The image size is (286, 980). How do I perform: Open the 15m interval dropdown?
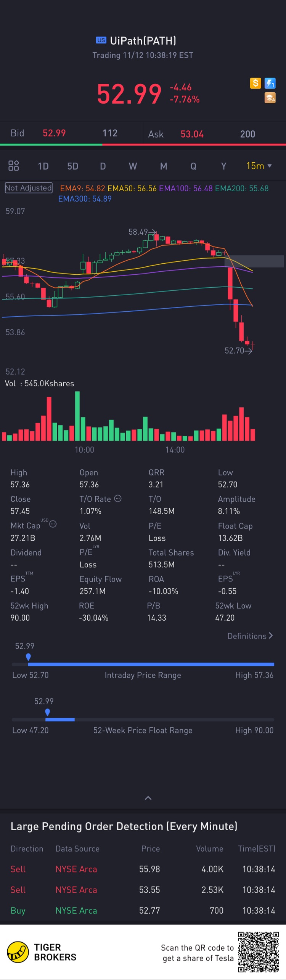pyautogui.click(x=259, y=166)
